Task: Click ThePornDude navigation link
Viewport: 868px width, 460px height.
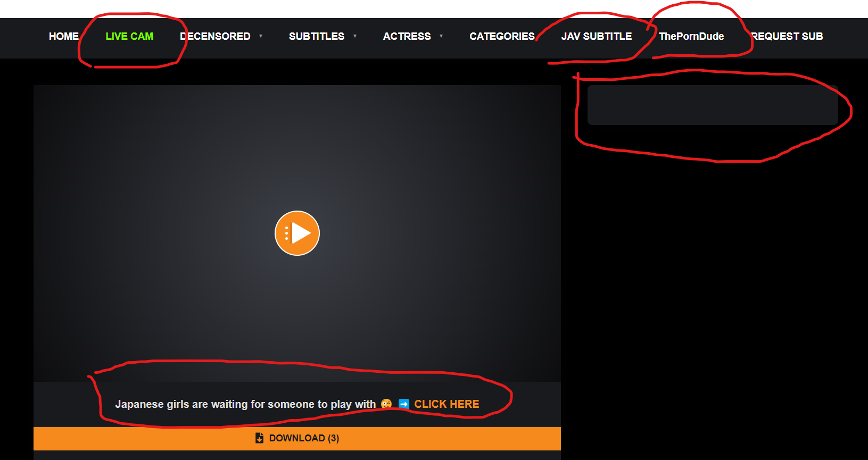Action: click(691, 36)
